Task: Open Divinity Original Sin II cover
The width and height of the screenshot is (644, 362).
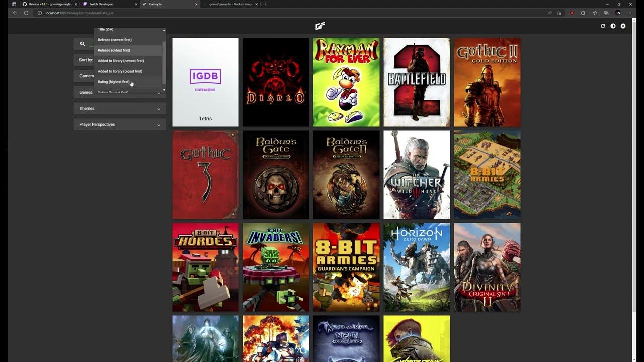Action: tap(487, 267)
